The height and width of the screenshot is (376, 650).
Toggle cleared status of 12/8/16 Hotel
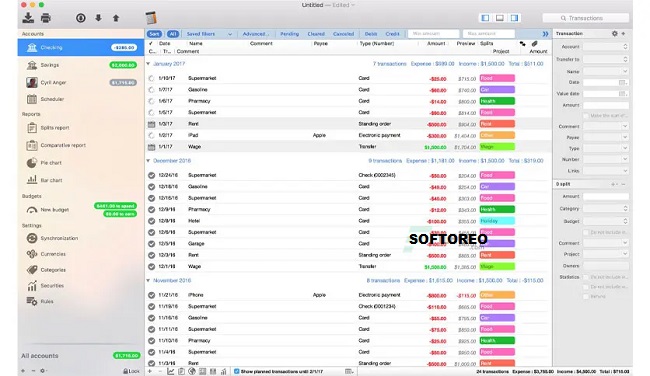(x=151, y=221)
